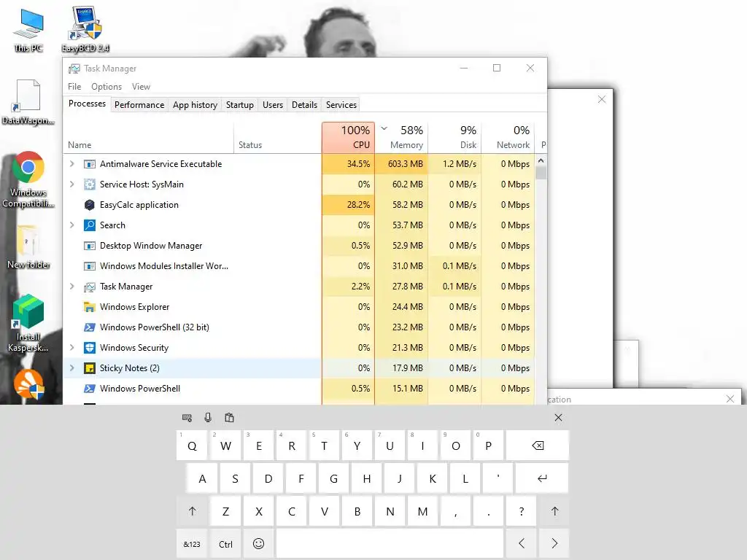
Task: Open the View menu
Action: coord(141,87)
